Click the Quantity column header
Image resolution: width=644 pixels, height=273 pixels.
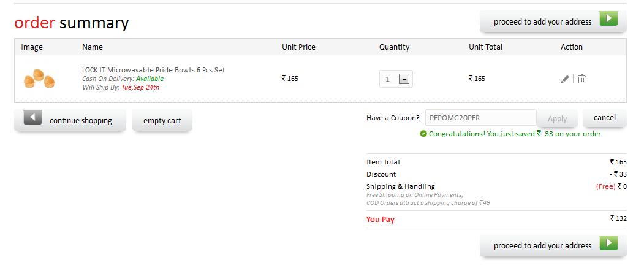click(394, 47)
